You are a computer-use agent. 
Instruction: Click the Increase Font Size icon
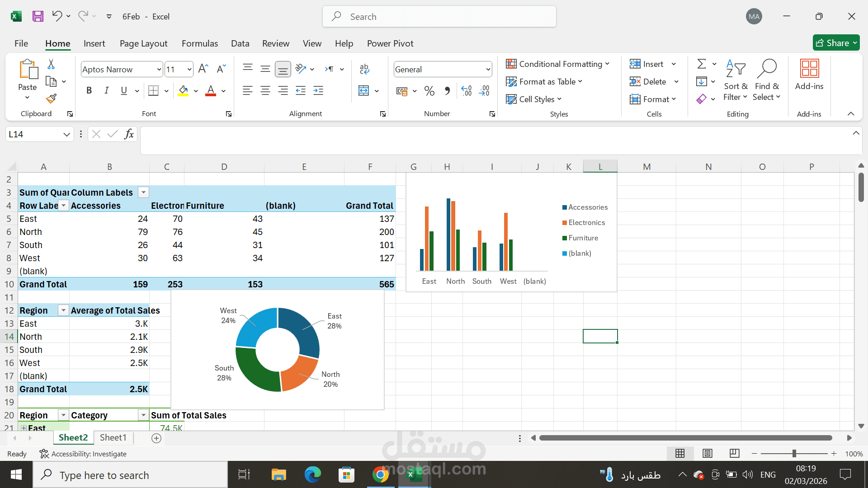coord(203,69)
